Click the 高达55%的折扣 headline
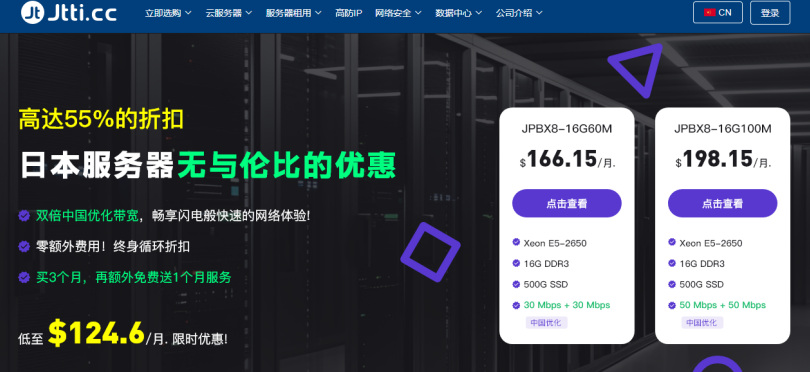The width and height of the screenshot is (810, 372). [101, 119]
